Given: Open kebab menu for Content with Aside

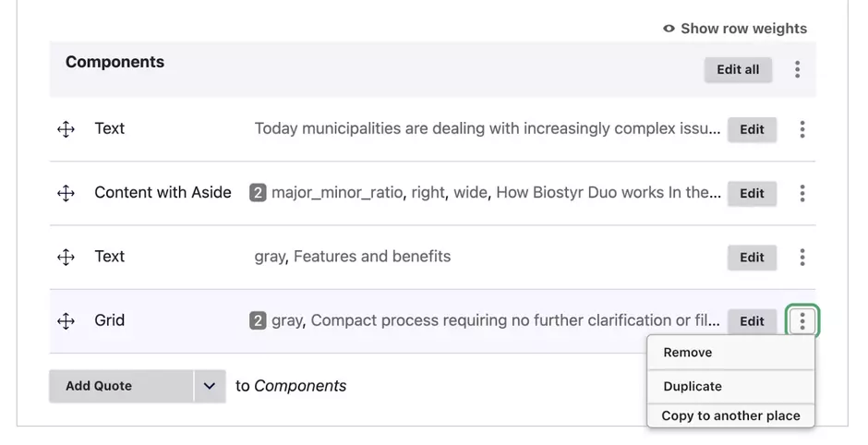Looking at the screenshot, I should coord(802,193).
